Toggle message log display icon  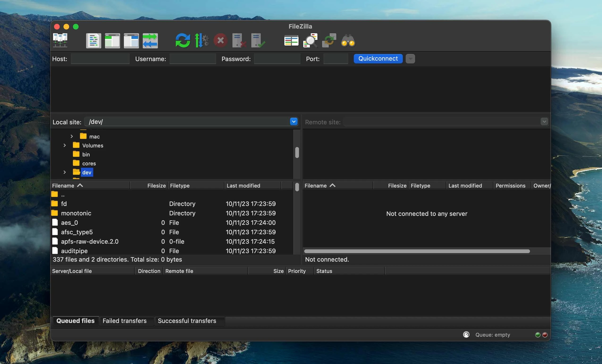93,41
